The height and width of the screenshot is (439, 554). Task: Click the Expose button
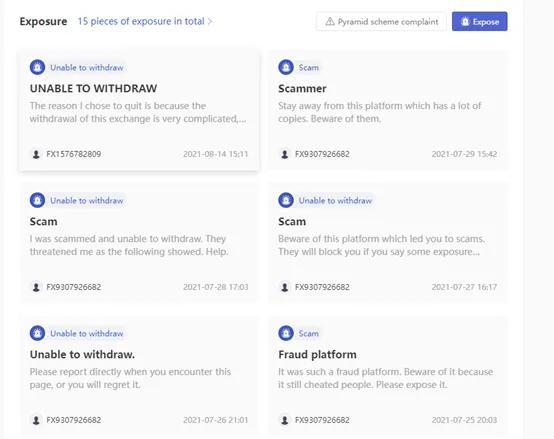(x=479, y=22)
